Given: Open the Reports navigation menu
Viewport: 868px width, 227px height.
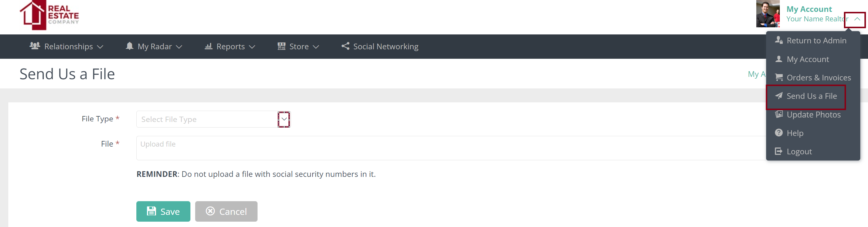Looking at the screenshot, I should click(x=230, y=47).
